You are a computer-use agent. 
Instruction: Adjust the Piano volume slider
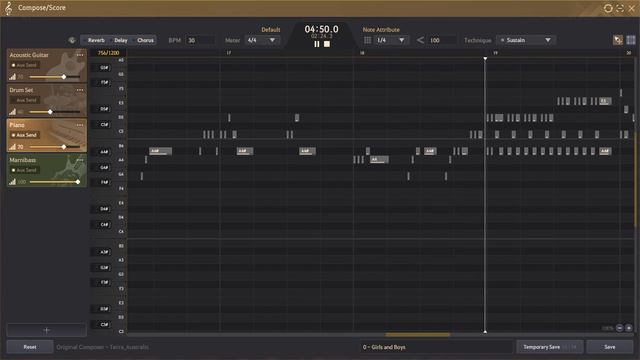55,147
